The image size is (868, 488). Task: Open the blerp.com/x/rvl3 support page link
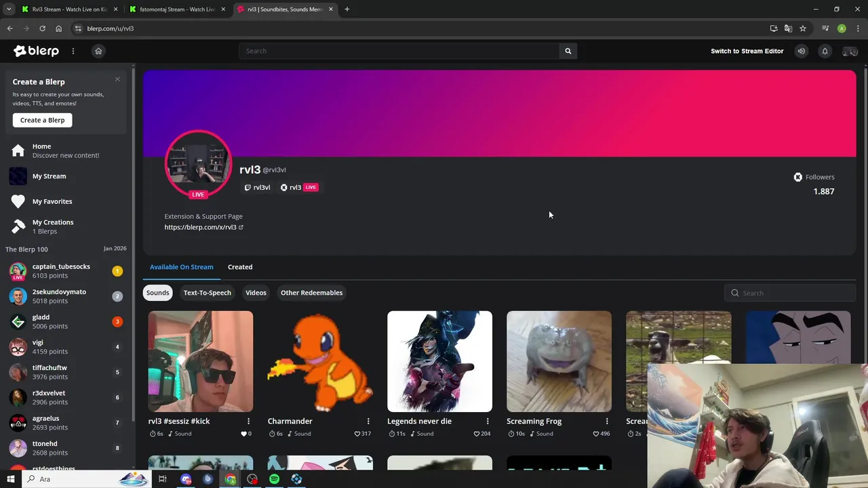coord(203,227)
